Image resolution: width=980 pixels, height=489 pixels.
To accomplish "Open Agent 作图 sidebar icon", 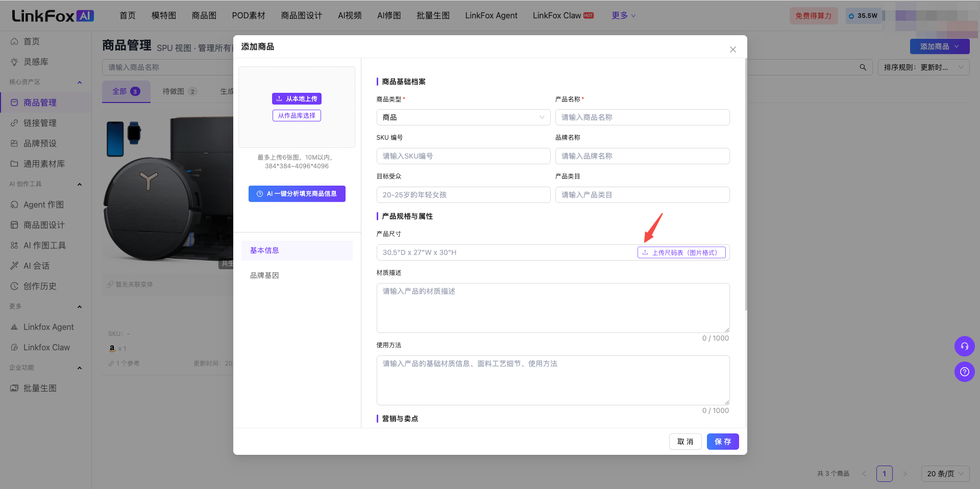I will [x=14, y=204].
